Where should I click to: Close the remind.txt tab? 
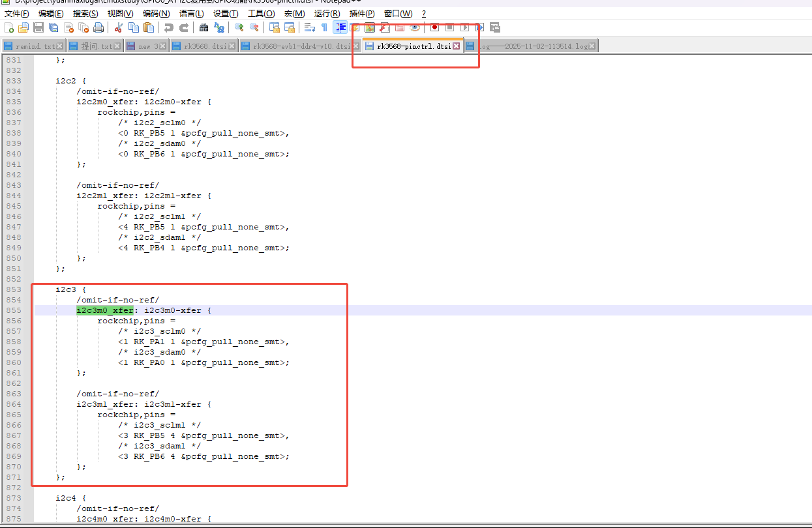pos(60,46)
